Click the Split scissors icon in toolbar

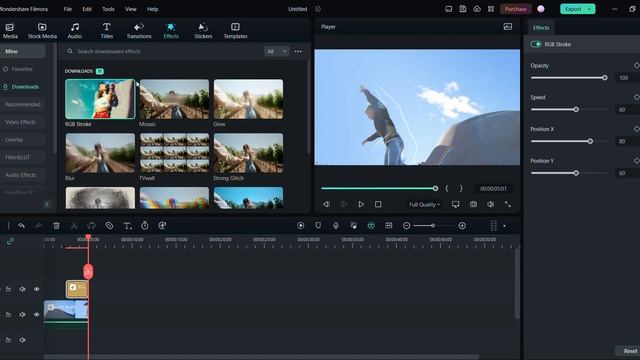(x=74, y=225)
